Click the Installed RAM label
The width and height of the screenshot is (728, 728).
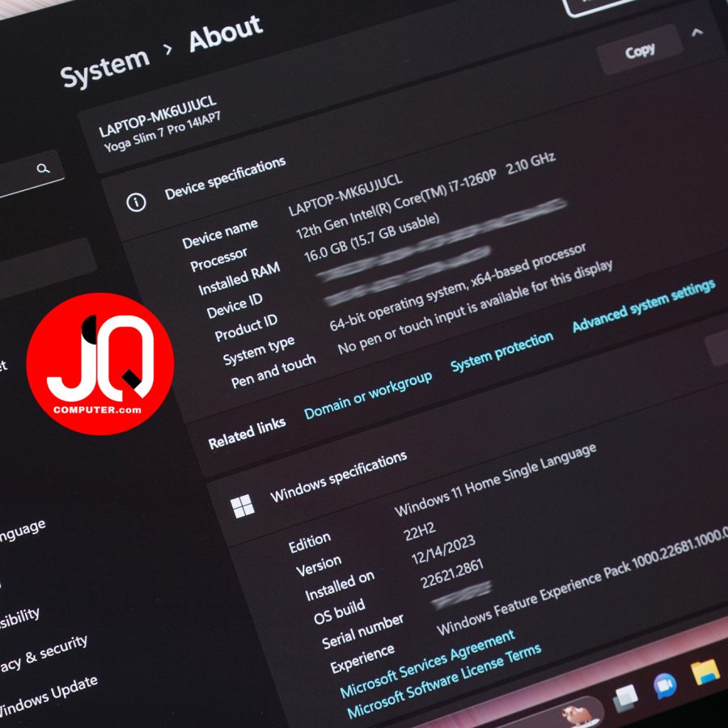239,278
